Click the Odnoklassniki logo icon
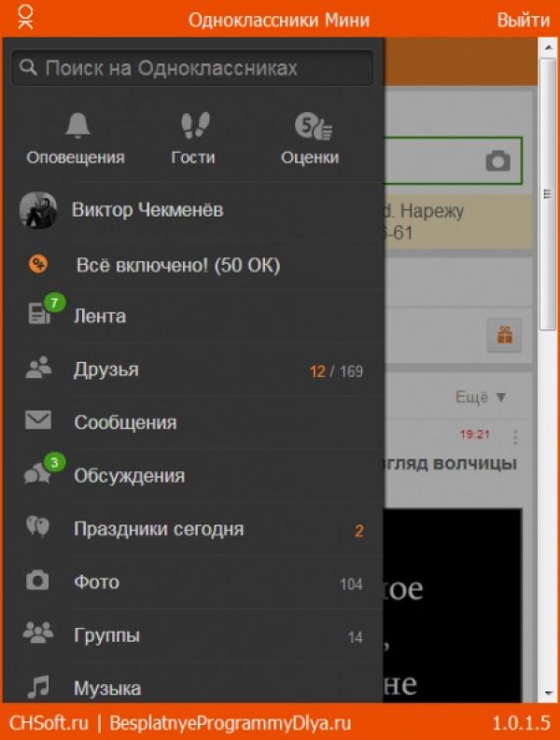Screen dimensions: 560x740 click(x=25, y=18)
